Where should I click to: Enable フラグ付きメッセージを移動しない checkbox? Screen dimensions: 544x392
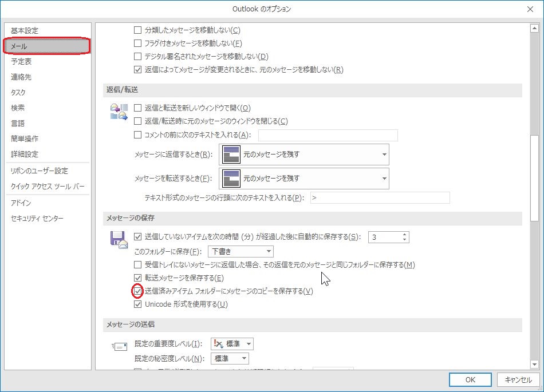click(138, 43)
